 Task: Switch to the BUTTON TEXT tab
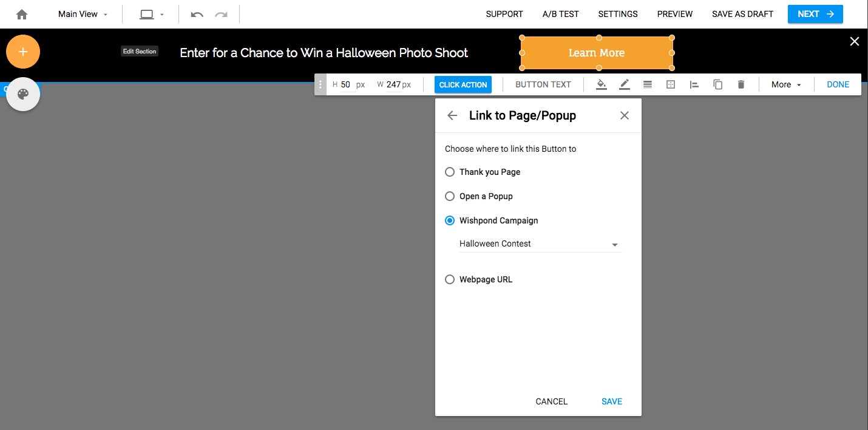tap(543, 84)
